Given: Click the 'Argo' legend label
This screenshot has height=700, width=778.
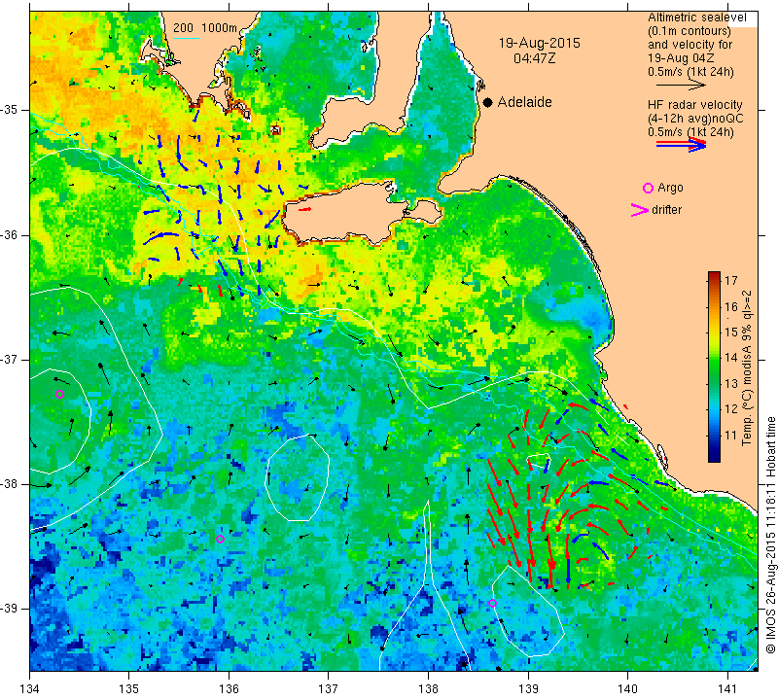Looking at the screenshot, I should click(670, 188).
